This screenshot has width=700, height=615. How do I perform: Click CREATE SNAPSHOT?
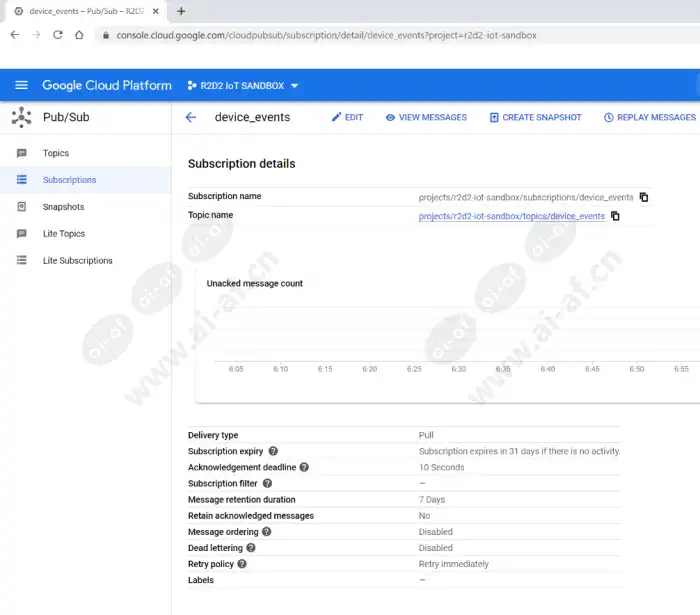pyautogui.click(x=535, y=117)
